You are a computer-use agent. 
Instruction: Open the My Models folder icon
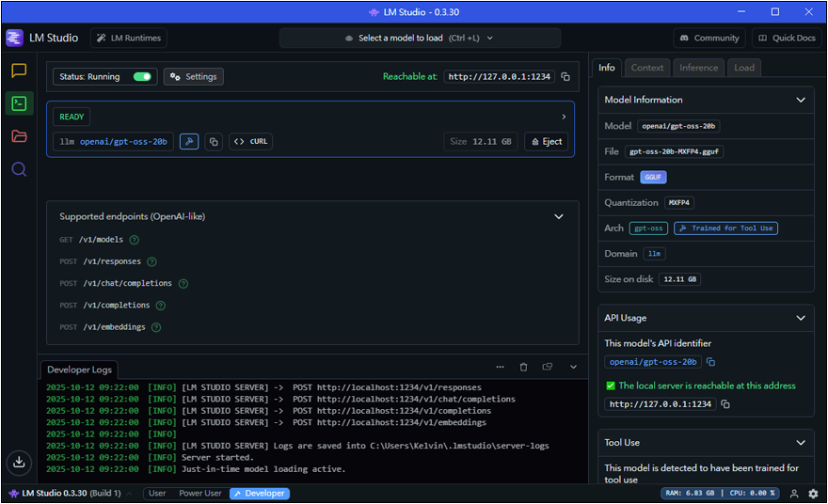(19, 136)
